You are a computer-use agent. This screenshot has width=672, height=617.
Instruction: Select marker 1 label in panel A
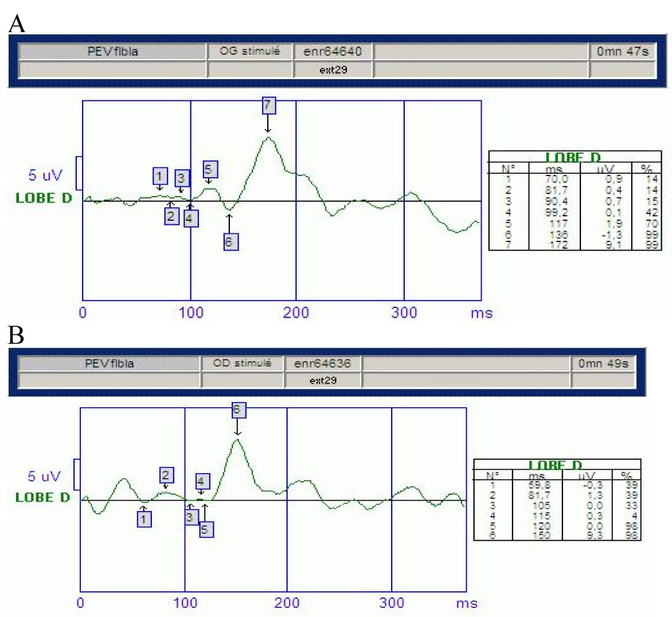point(159,175)
